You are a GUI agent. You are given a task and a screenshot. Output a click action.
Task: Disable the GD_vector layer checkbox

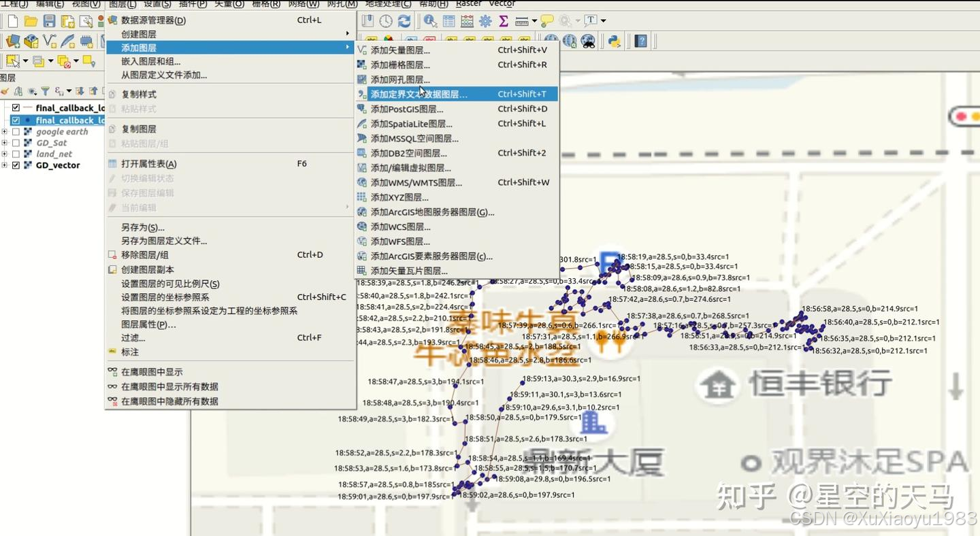click(16, 165)
